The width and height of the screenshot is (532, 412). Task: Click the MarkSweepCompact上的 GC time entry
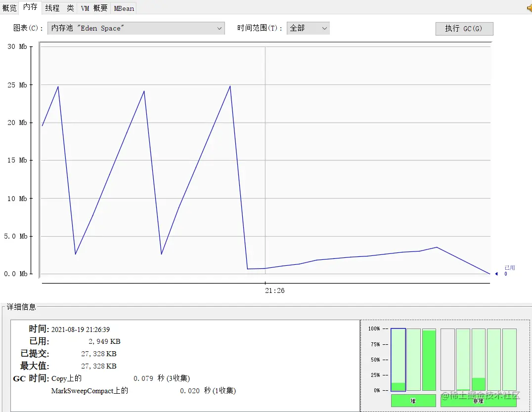[x=89, y=391]
